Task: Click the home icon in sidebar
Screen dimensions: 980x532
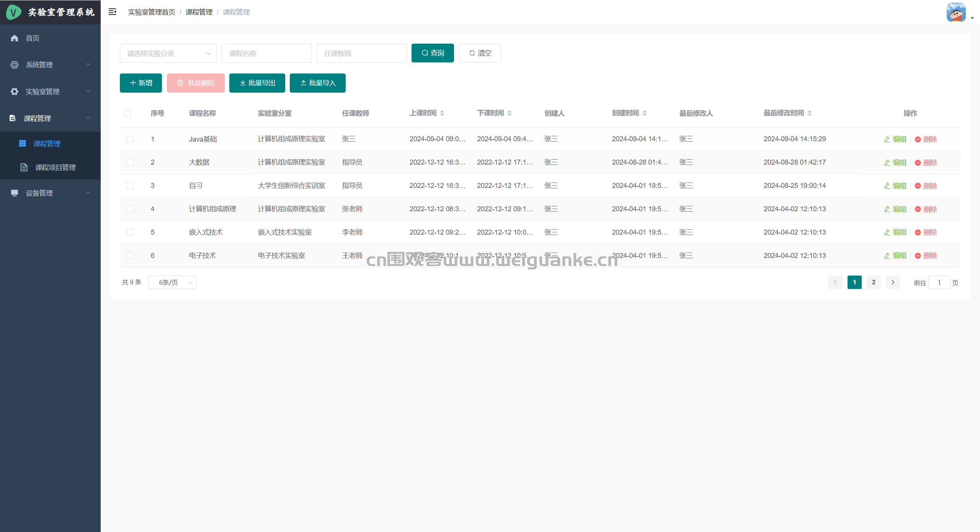Action: point(15,38)
